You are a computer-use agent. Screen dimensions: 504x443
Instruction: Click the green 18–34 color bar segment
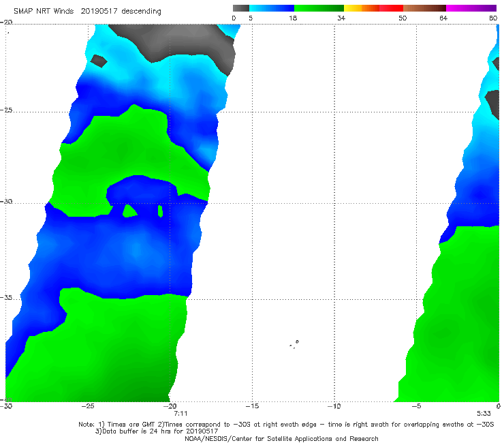(x=319, y=8)
